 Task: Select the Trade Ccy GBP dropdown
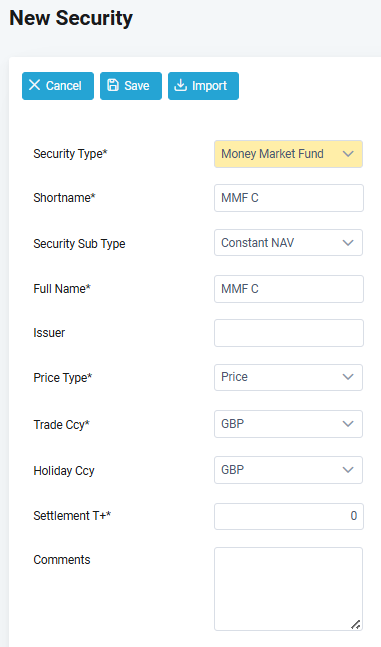coord(289,424)
